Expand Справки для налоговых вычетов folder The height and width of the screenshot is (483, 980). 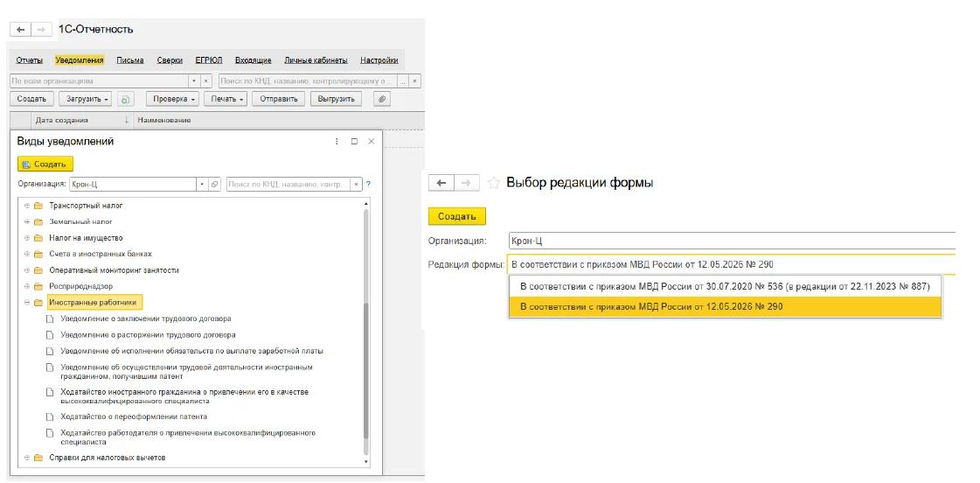[x=27, y=458]
